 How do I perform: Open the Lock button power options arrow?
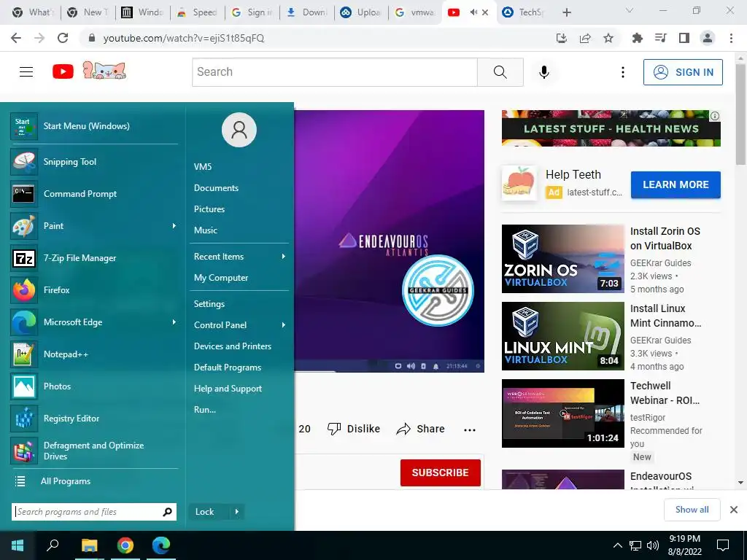tap(237, 512)
